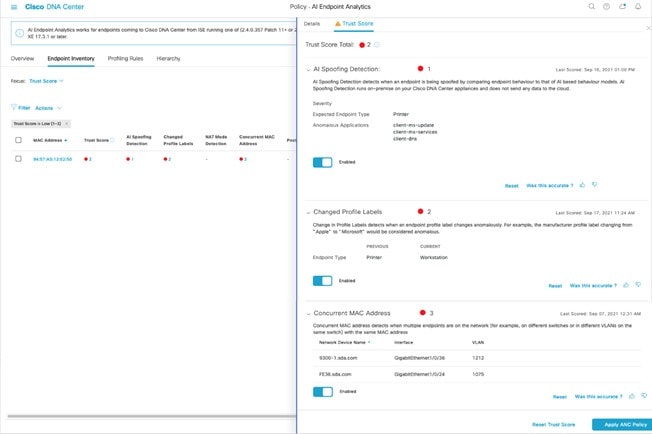Click Reset Trust Score link
Screen dimensions: 652x434
553,424
